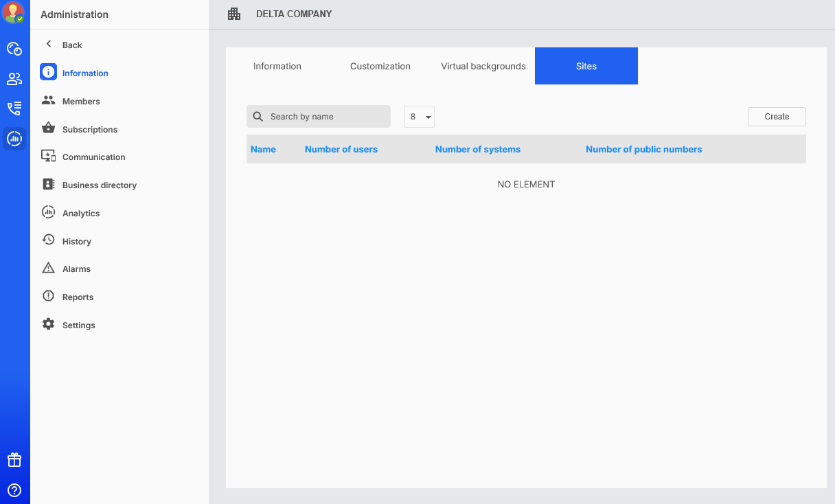Expand the rows-per-page dropdown showing 8

(x=420, y=117)
